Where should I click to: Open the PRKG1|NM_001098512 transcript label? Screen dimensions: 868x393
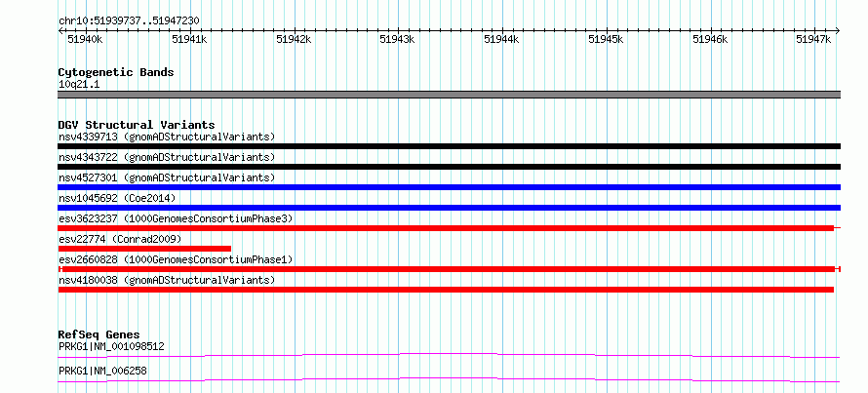[x=111, y=347]
